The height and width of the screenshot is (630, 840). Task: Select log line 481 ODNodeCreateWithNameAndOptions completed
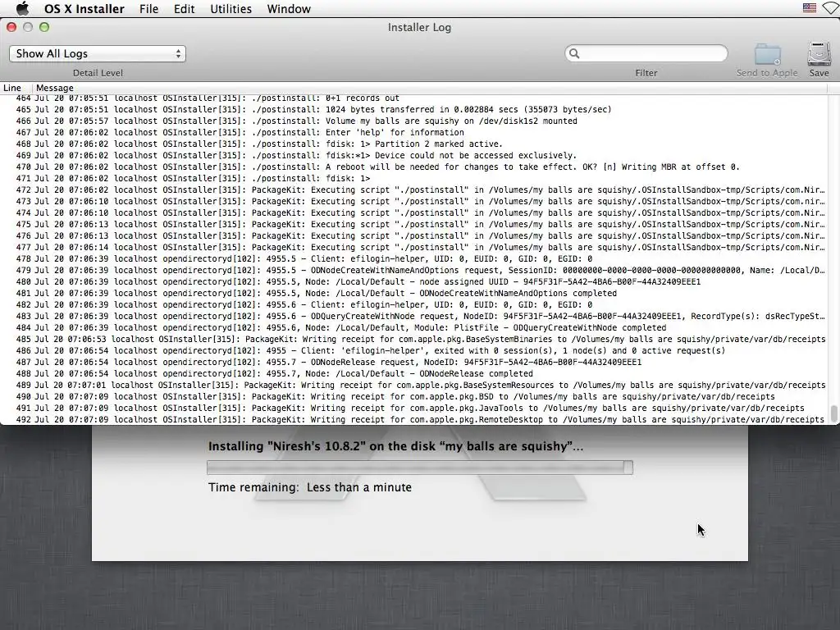(x=413, y=294)
